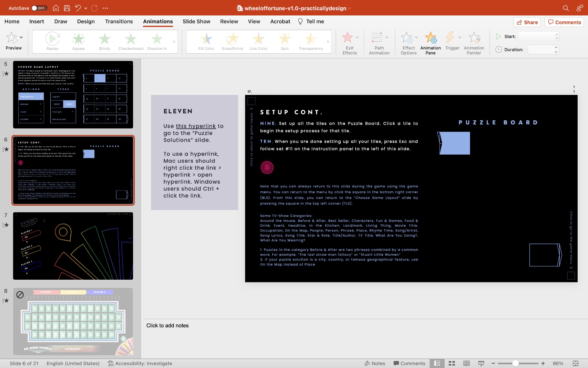Open the Path Animation gallery
This screenshot has width=588, height=368.
tap(379, 43)
